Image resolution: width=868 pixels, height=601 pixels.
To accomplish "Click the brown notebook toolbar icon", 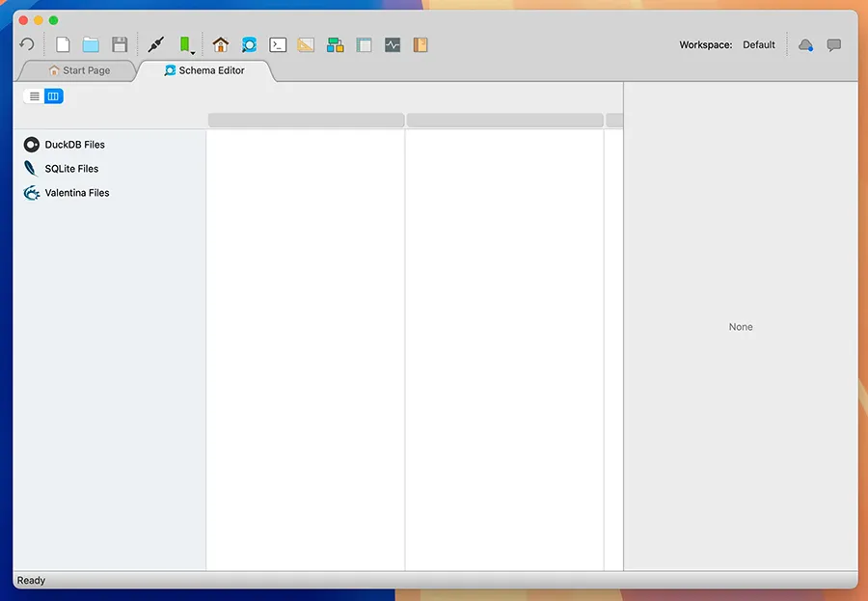I will [x=420, y=44].
